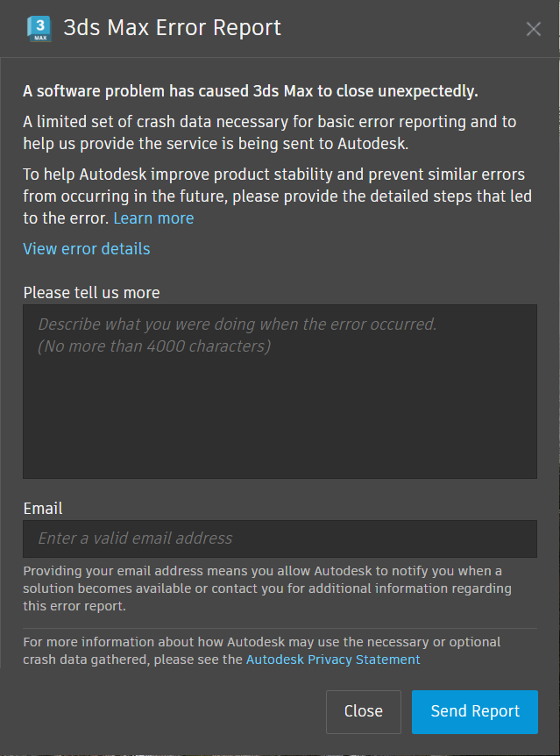Screen dimensions: 560x756
Task: Open the Learn more link
Action: pos(153,218)
